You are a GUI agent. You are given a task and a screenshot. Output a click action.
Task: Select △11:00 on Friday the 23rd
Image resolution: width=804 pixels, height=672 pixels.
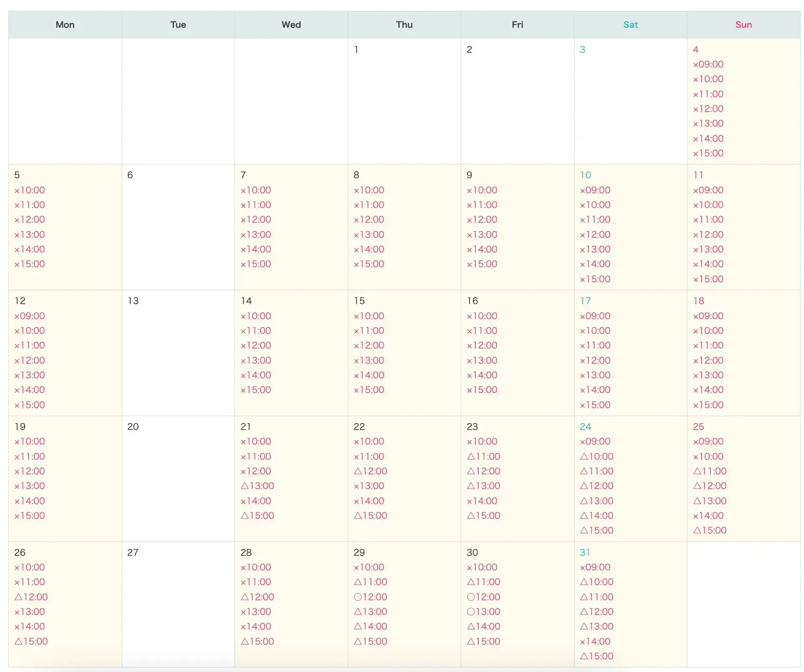coord(483,456)
